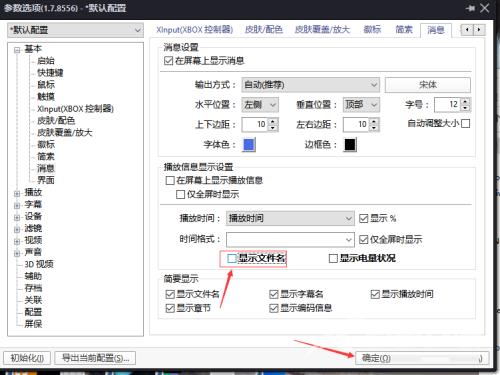Click the 初始化(I) button
The image size is (500, 375).
pos(27,358)
